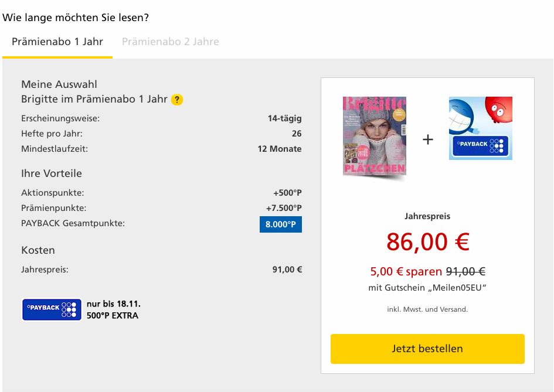Click the +7.500°P Prämienpunkte value
This screenshot has width=554, height=392.
pos(284,208)
